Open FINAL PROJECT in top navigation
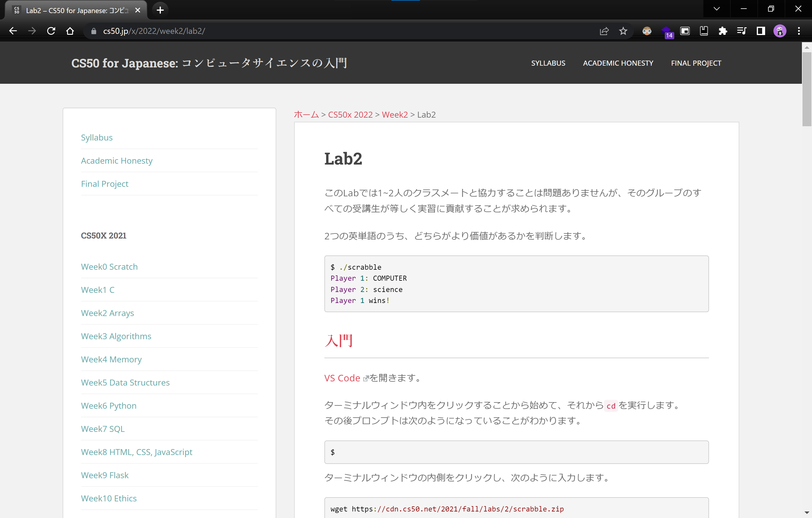 696,63
